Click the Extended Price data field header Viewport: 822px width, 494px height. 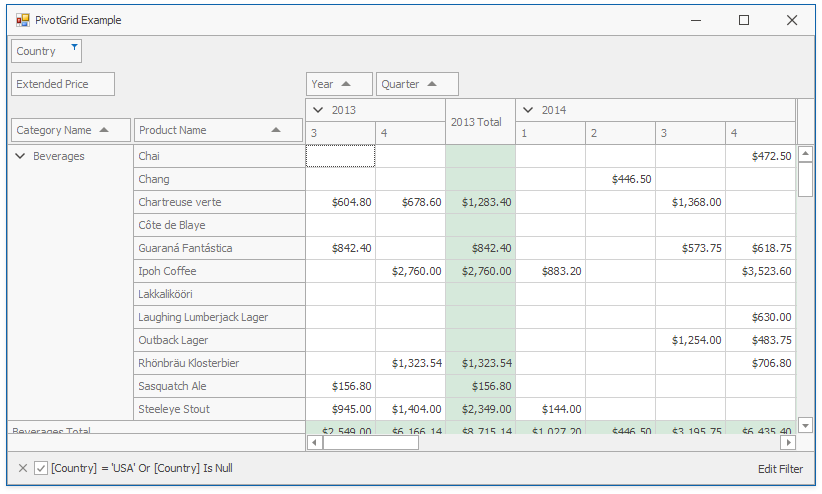tap(62, 84)
